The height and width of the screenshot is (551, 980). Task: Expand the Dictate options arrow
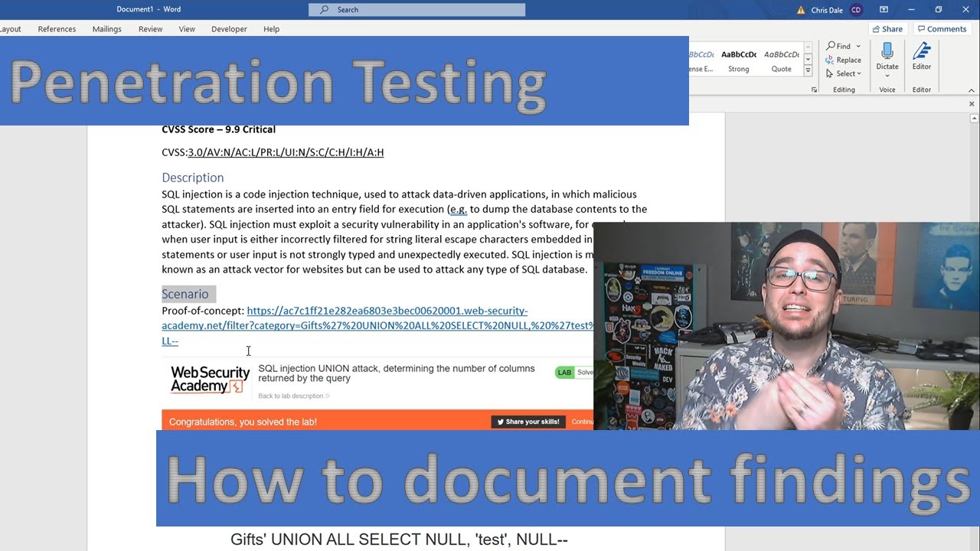887,76
